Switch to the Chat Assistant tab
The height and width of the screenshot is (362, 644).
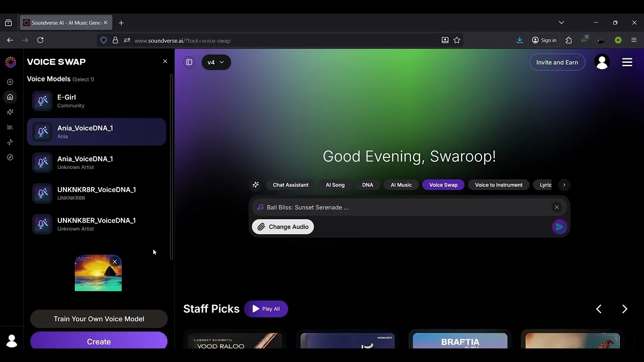click(290, 185)
